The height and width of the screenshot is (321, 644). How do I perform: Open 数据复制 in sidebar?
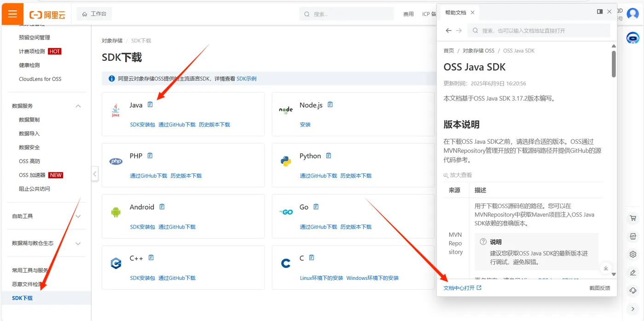click(29, 120)
